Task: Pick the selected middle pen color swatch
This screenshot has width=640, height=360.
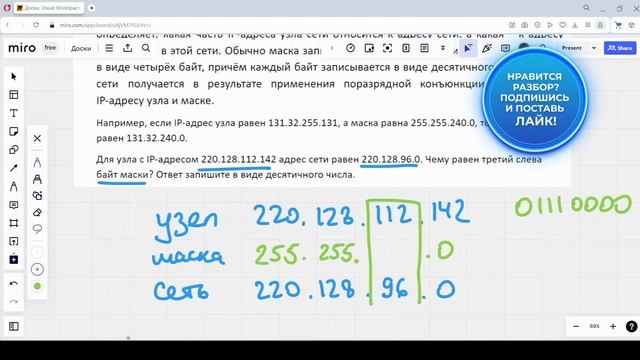Action: click(37, 269)
